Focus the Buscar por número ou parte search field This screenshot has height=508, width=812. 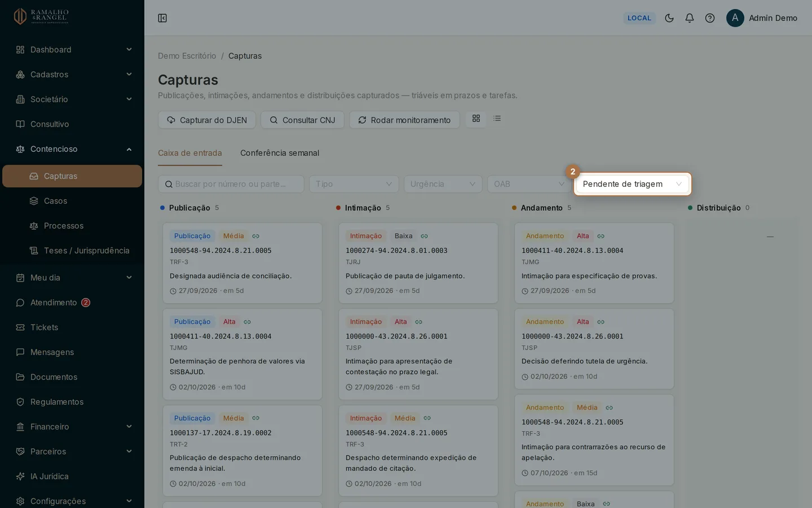click(231, 184)
